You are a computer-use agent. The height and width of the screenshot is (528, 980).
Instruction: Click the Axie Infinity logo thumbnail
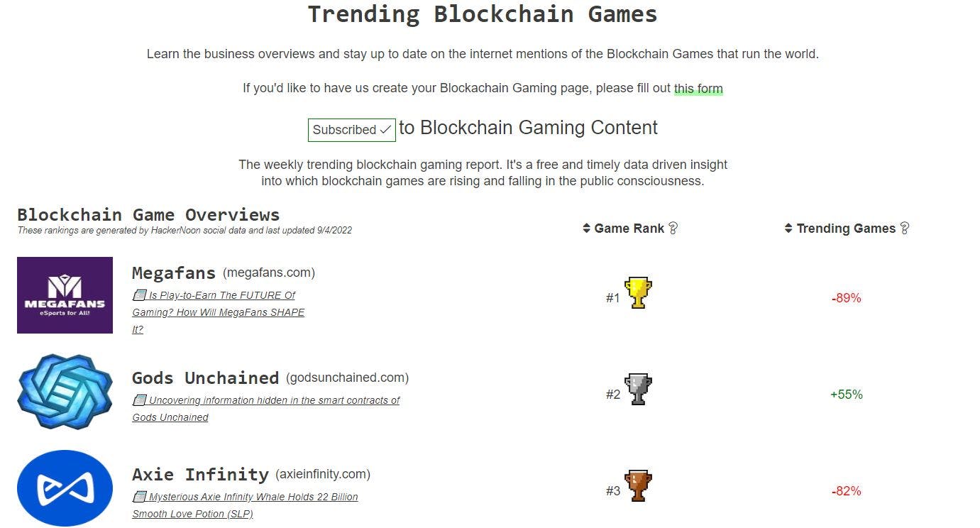[x=65, y=488]
